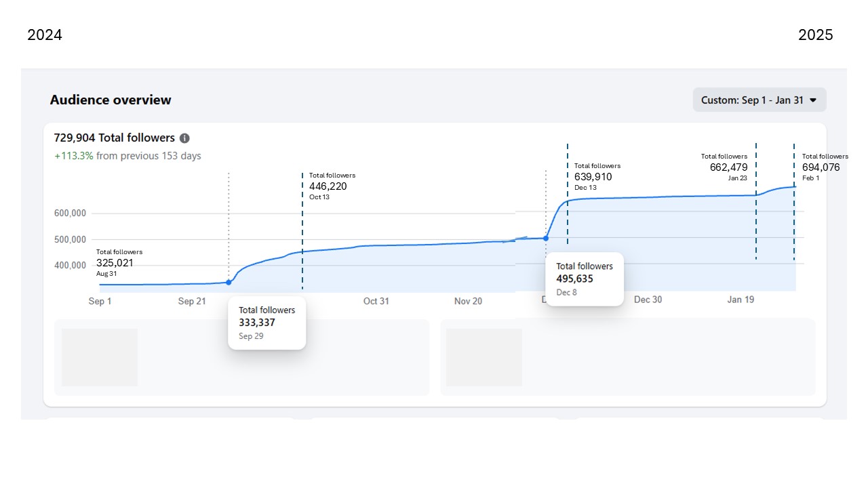Click the Feb 1 annotation showing 694,076
The image size is (868, 488).
825,167
